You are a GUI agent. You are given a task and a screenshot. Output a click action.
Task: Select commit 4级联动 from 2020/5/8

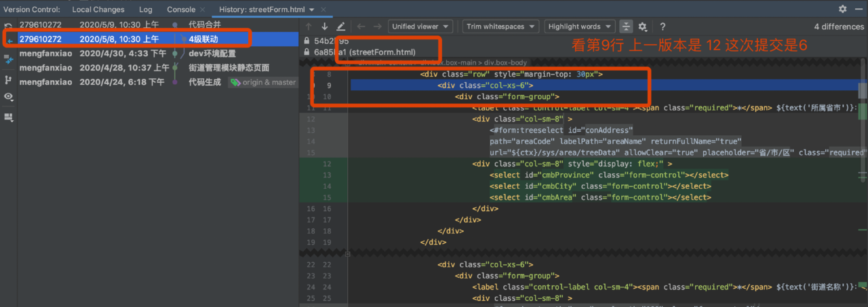click(x=203, y=39)
